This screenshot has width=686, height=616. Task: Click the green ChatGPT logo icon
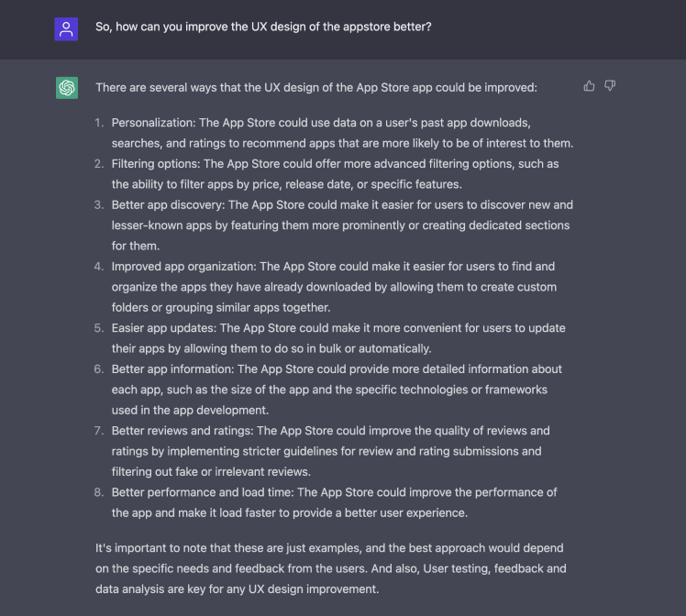point(67,88)
